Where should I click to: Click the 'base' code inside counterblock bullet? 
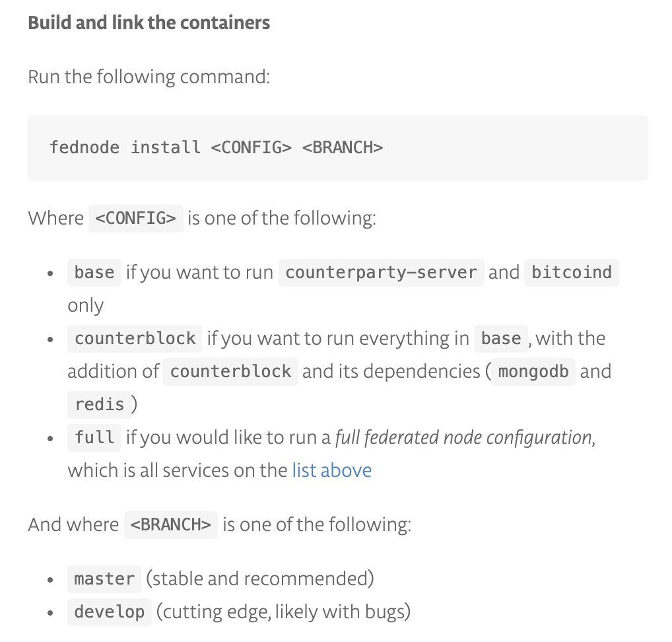point(500,338)
